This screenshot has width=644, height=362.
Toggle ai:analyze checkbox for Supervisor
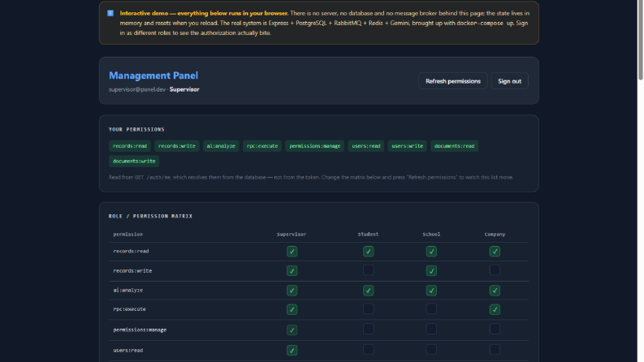pyautogui.click(x=292, y=291)
